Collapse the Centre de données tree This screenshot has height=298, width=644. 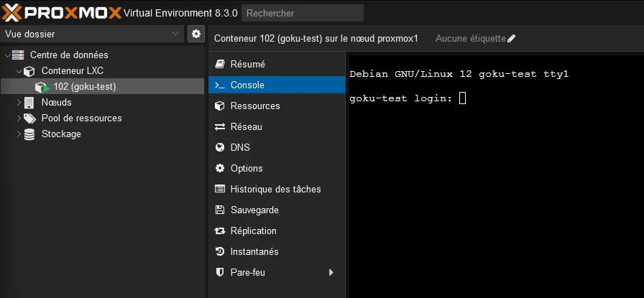pyautogui.click(x=7, y=55)
